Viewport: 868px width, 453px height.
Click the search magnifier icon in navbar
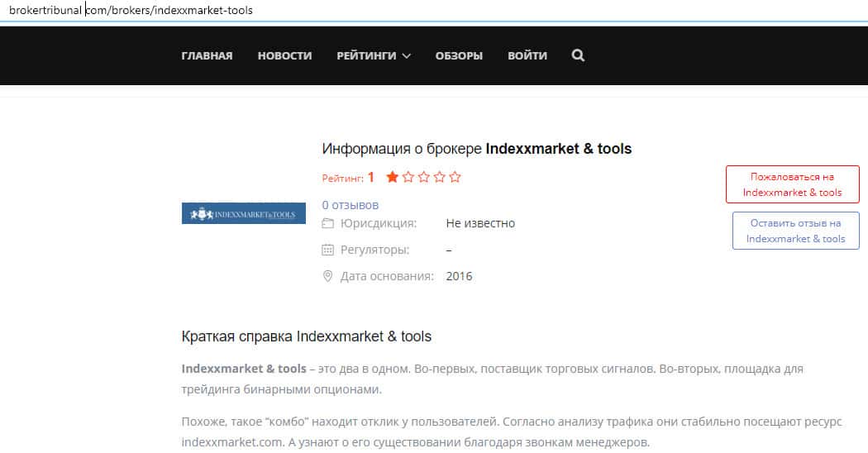[x=578, y=55]
